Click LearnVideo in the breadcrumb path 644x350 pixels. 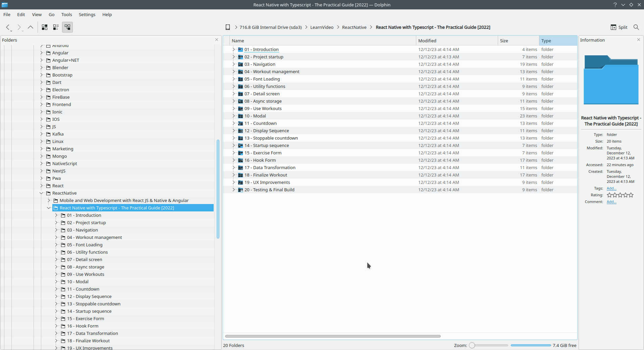coord(322,27)
